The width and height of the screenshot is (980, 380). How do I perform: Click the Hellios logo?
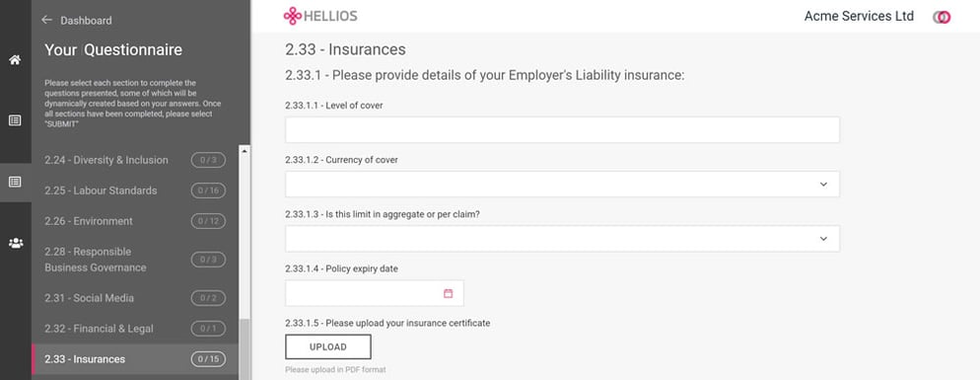coord(320,16)
